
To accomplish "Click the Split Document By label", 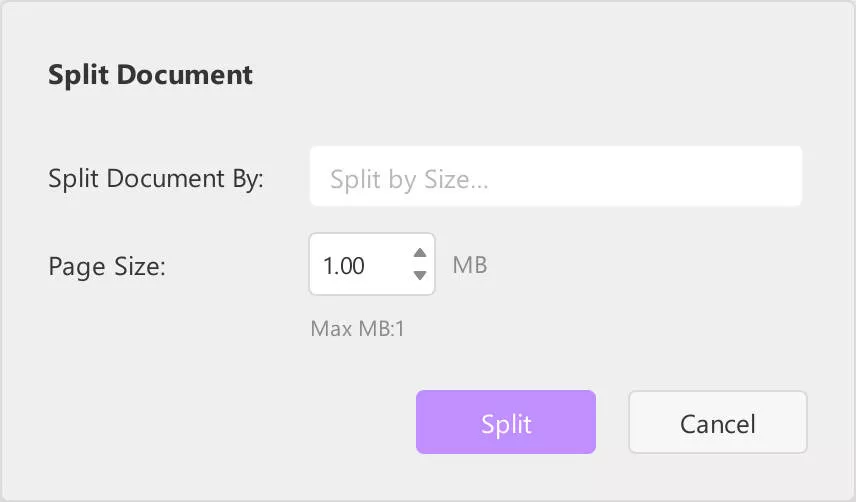I will [156, 179].
